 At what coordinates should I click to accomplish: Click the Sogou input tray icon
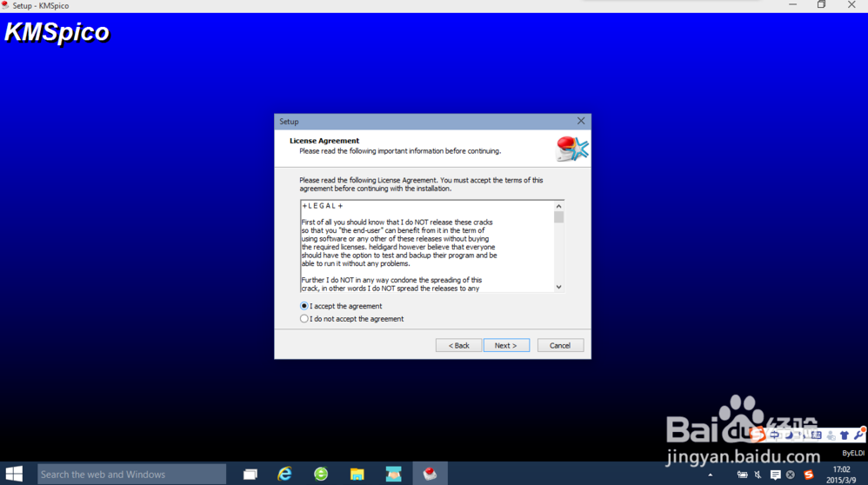coord(809,475)
